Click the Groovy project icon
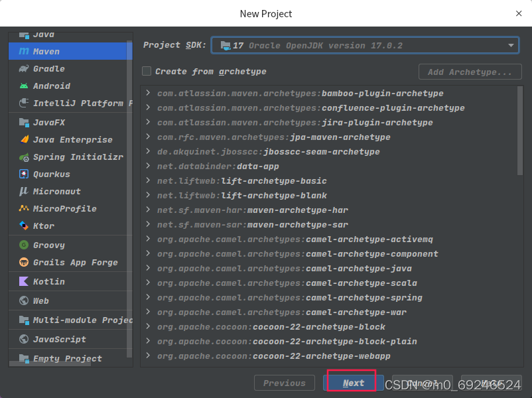The image size is (532, 398). (24, 245)
